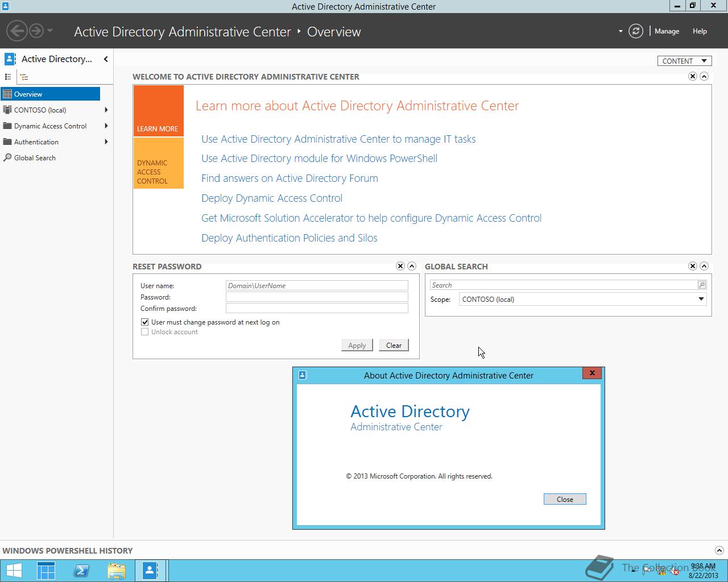The height and width of the screenshot is (582, 728).
Task: Open 'Find answers on Active Directory Forum'
Action: 289,178
